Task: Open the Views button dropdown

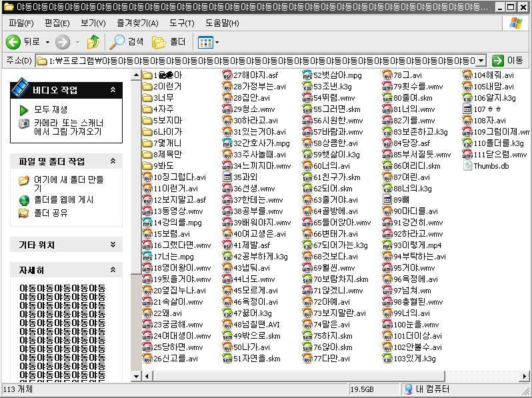Action: pos(209,42)
